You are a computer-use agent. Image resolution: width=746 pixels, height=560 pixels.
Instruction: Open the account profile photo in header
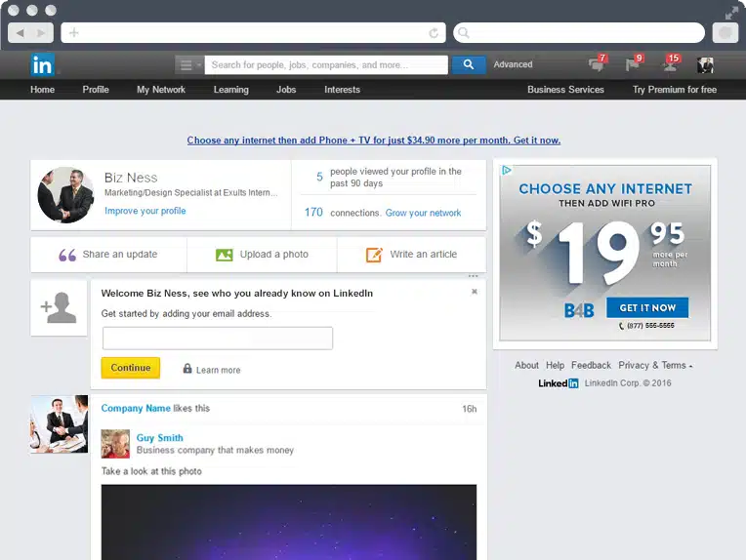(x=705, y=64)
